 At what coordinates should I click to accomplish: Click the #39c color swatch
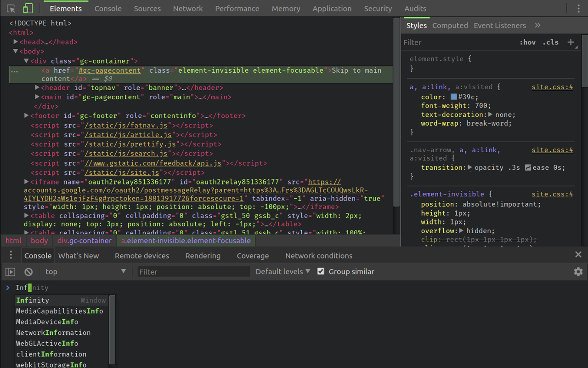[x=454, y=97]
